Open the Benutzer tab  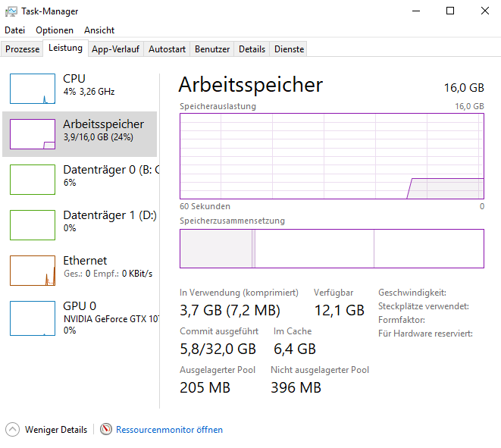pos(212,49)
